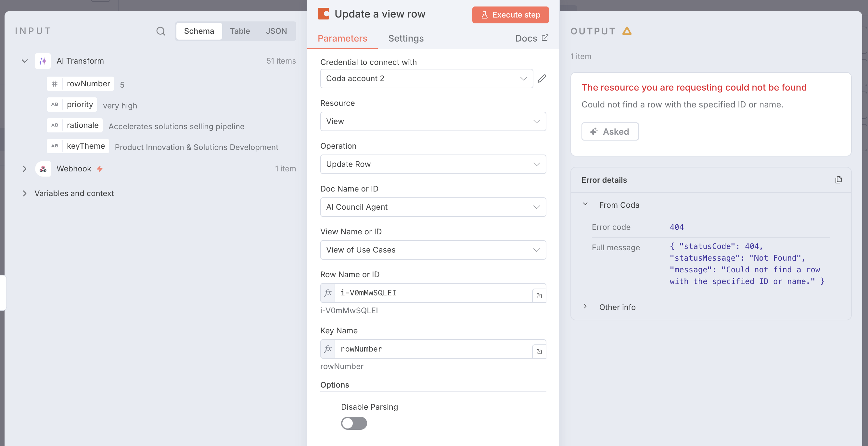This screenshot has height=446, width=868.
Task: Copy error details using the copy icon
Action: pos(839,180)
